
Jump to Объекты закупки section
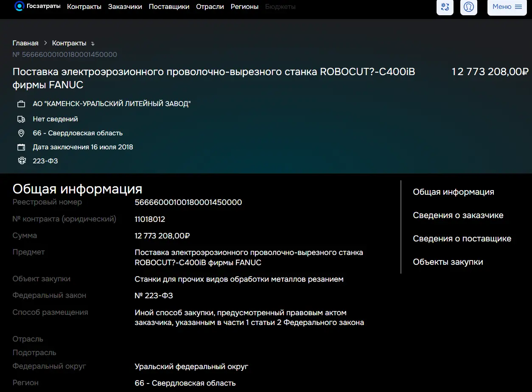point(448,262)
